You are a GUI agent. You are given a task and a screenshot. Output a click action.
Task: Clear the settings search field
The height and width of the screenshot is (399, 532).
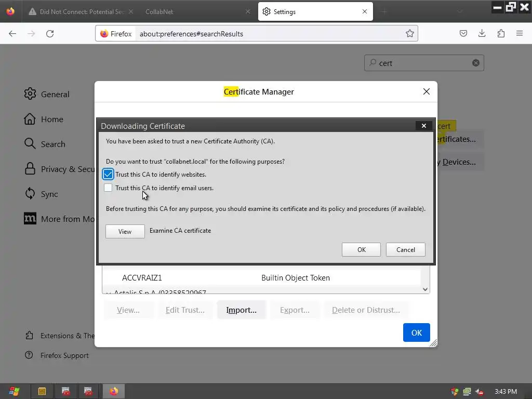476,63
